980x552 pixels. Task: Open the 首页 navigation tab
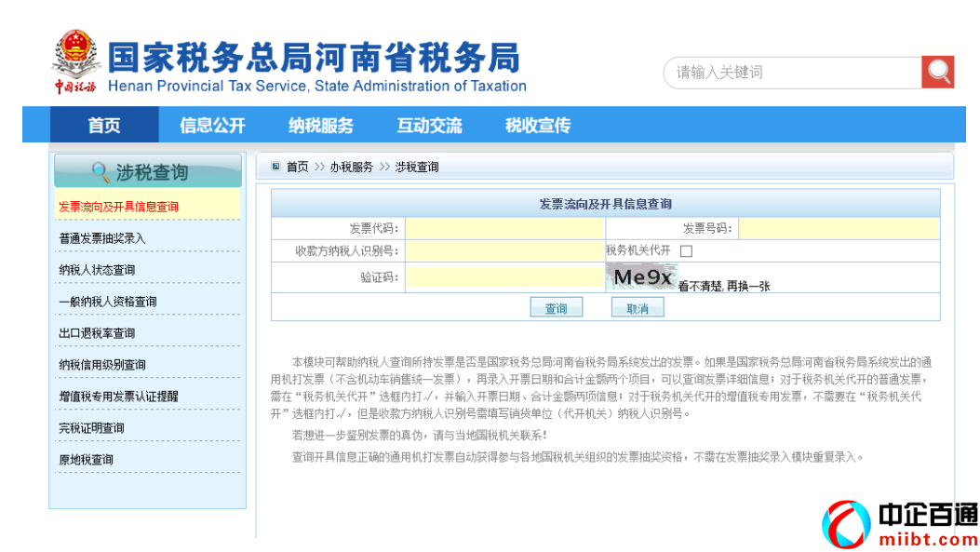click(104, 126)
